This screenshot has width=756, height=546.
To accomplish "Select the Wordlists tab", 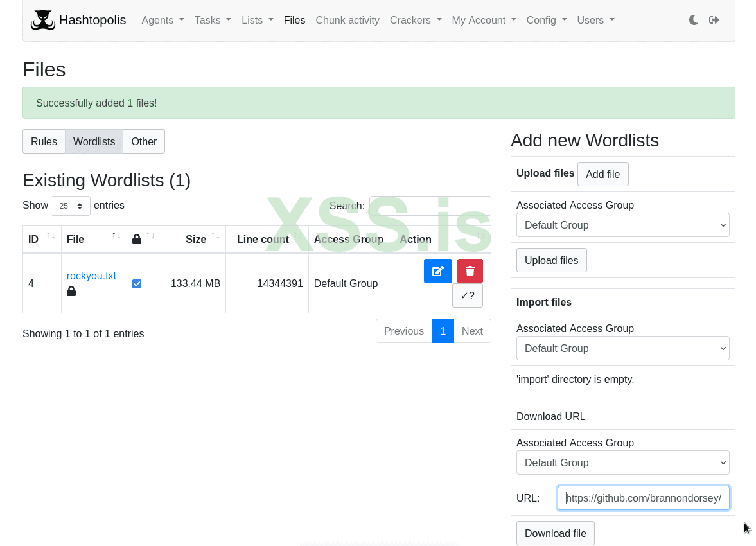I will click(x=94, y=141).
